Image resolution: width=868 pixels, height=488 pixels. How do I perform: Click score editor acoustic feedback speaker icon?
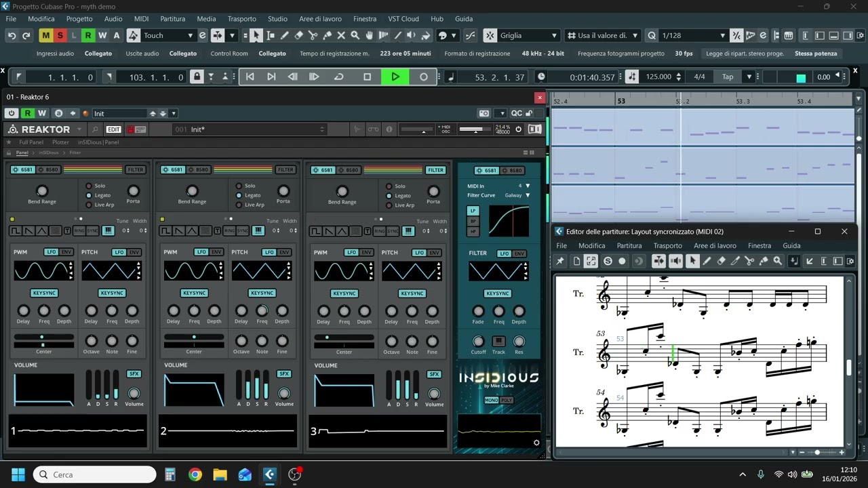tap(675, 261)
